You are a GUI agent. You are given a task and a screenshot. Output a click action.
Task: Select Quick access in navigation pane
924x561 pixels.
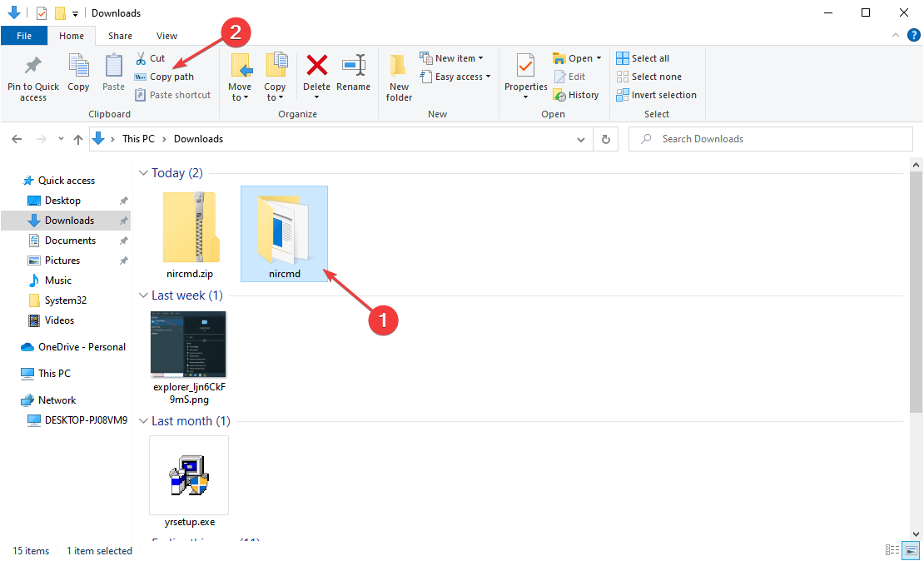[67, 181]
